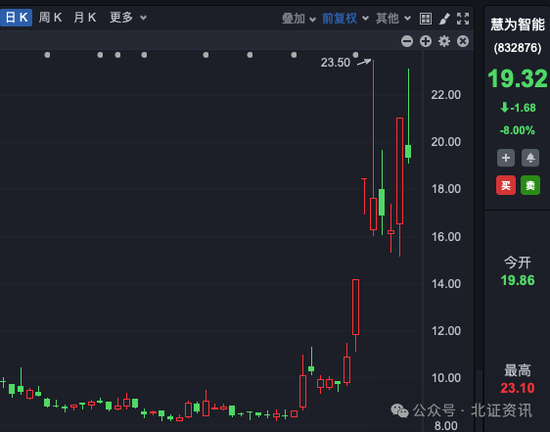Screen dimensions: 550x432
Task: Click the 23.50 high price label
Action: 335,62
